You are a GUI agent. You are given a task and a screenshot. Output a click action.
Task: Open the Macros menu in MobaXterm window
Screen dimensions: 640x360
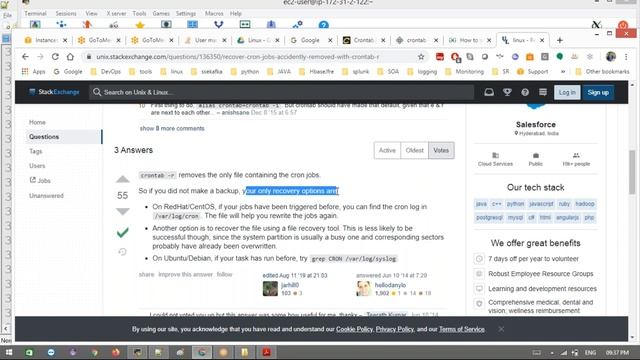coord(214,13)
